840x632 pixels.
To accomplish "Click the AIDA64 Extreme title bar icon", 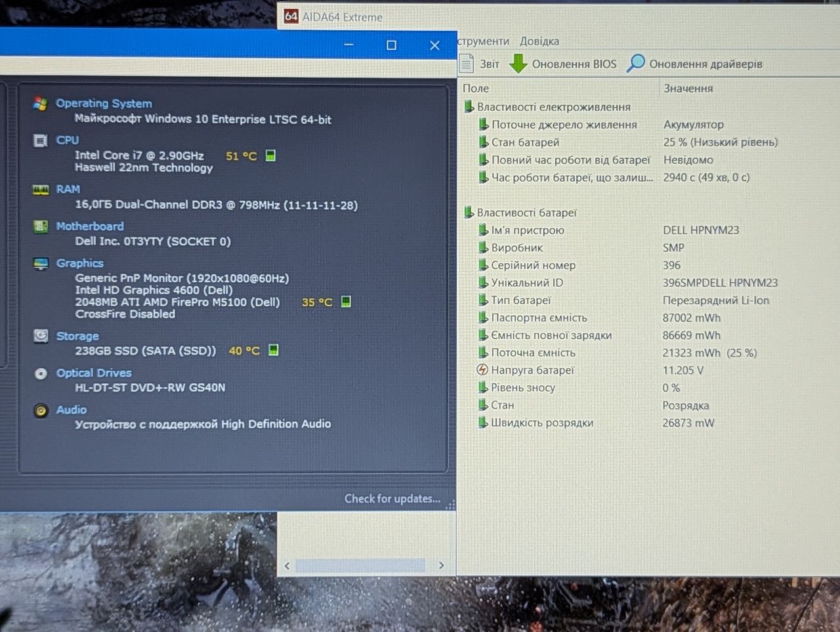I will point(291,16).
